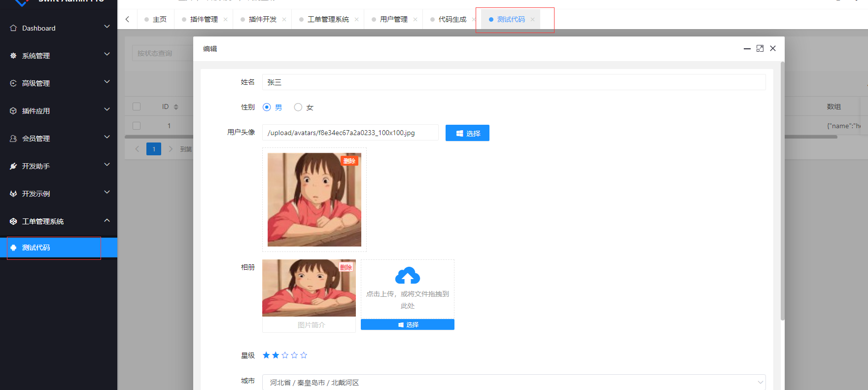Close the 用户管理 tab
The image size is (868, 390).
point(416,20)
